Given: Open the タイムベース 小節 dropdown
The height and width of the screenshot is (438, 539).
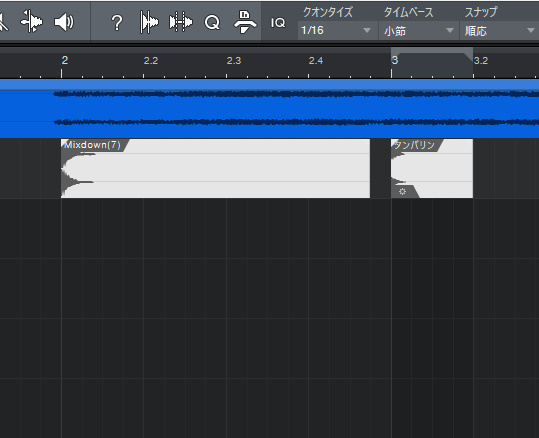Looking at the screenshot, I should coord(419,31).
